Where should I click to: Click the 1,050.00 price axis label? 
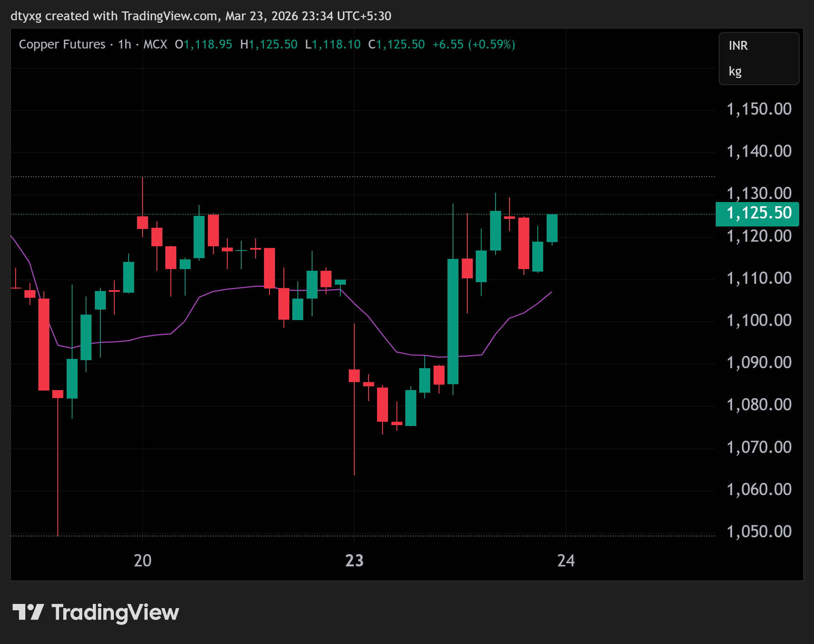[759, 531]
